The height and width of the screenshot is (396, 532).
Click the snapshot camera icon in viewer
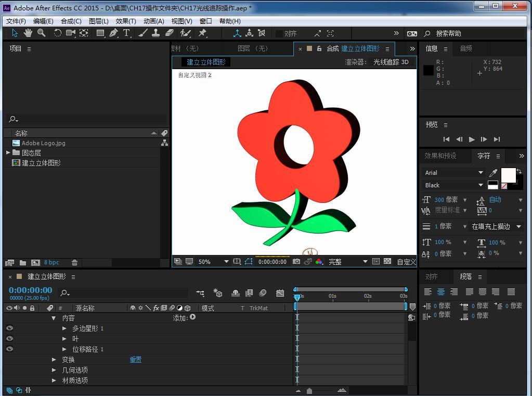coord(296,262)
